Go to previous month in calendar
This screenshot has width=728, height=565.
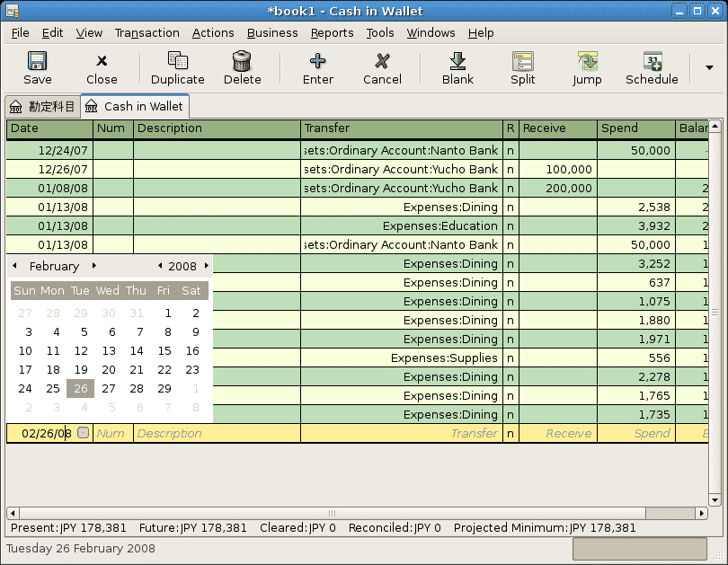tap(13, 266)
